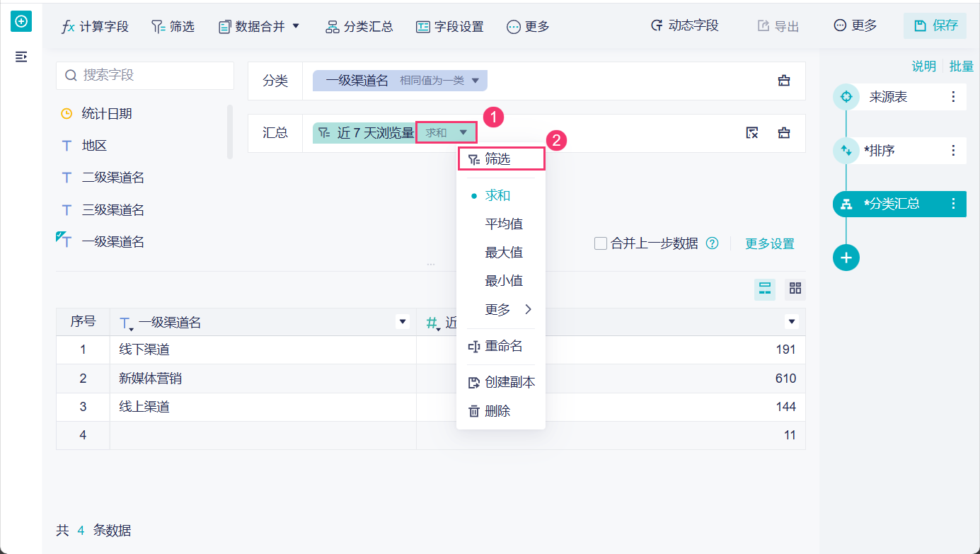The width and height of the screenshot is (980, 554).
Task: Switch to the list view icon
Action: tap(765, 289)
